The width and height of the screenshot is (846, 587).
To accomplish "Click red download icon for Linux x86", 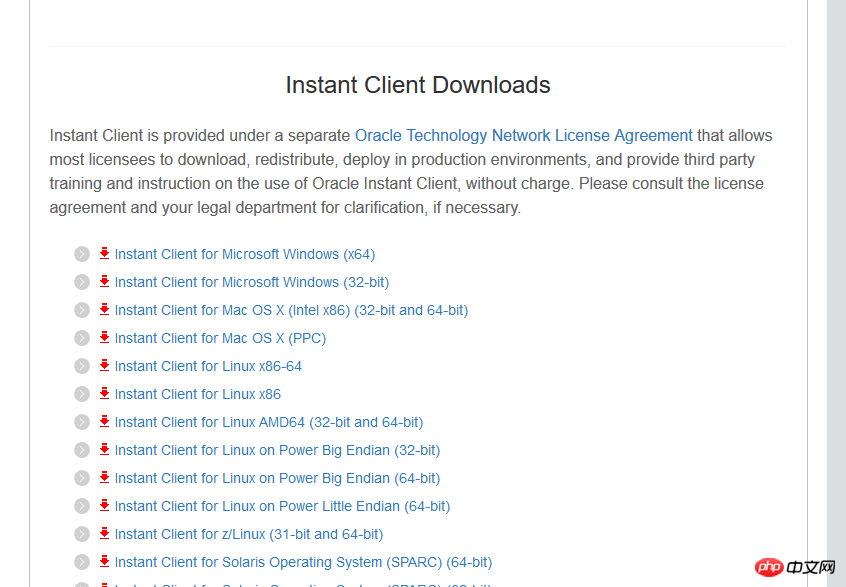I will click(105, 393).
